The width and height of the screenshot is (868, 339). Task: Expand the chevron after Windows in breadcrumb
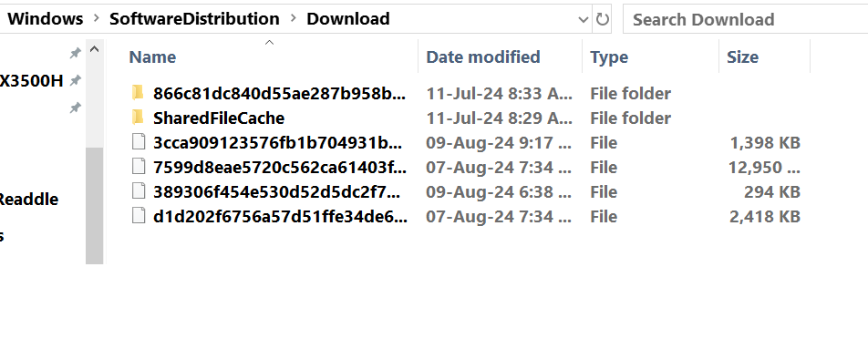[x=97, y=19]
